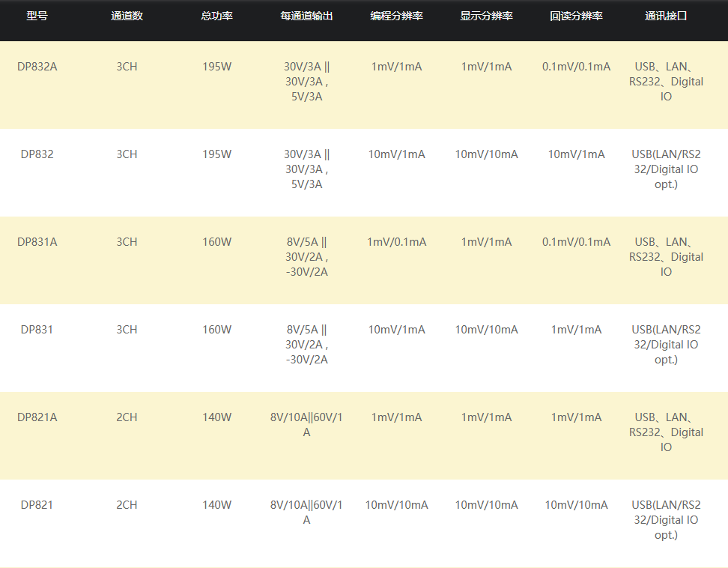728x568 pixels.
Task: Select the DP831A model name
Action: (37, 242)
